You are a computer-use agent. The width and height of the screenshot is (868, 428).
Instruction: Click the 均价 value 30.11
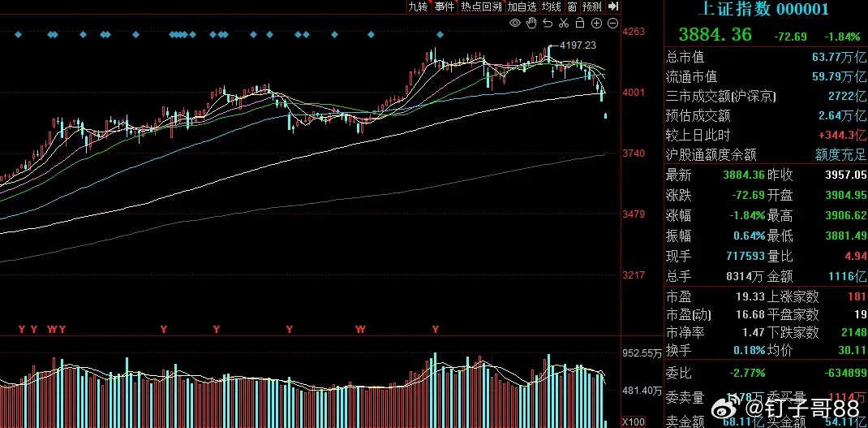[853, 350]
